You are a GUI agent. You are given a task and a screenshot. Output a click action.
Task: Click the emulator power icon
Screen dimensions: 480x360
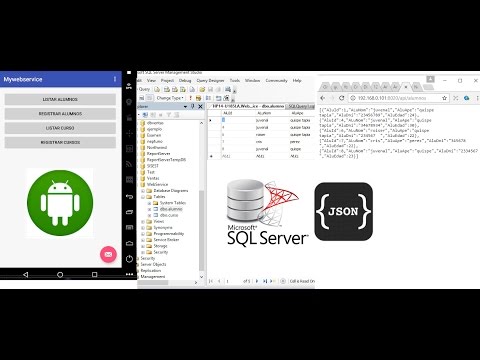coord(129,259)
